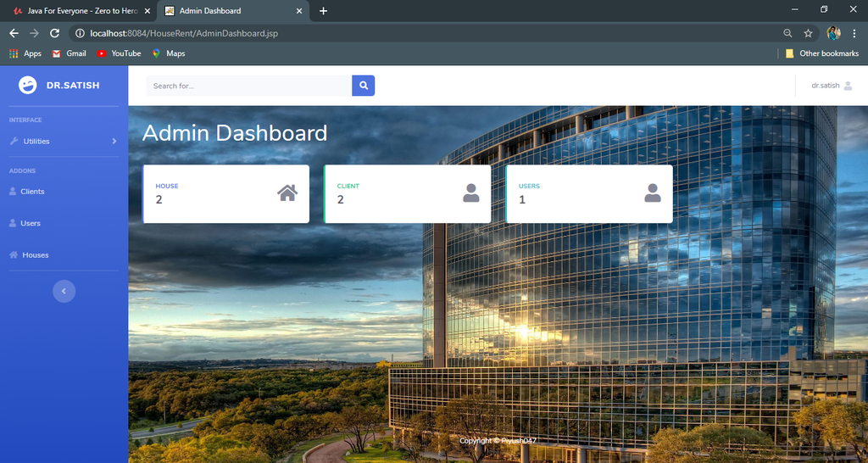The image size is (868, 463).
Task: Click the USERS card count '1'
Action: point(522,200)
